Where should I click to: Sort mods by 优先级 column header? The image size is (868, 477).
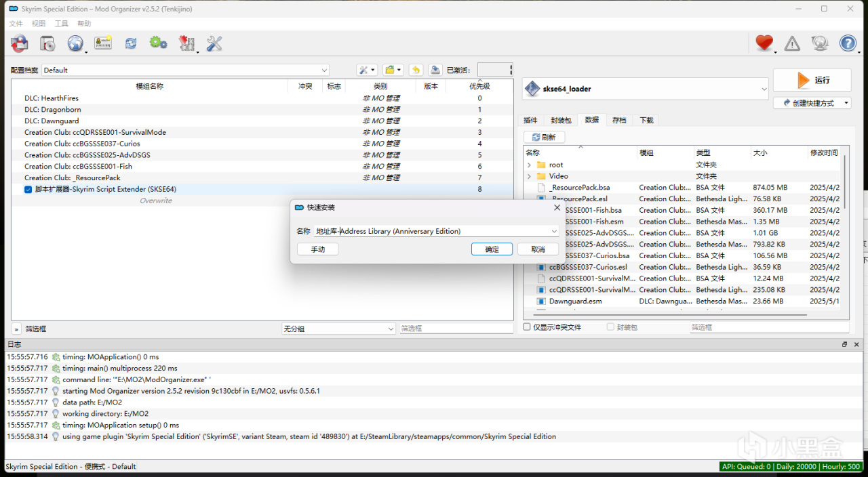click(479, 86)
